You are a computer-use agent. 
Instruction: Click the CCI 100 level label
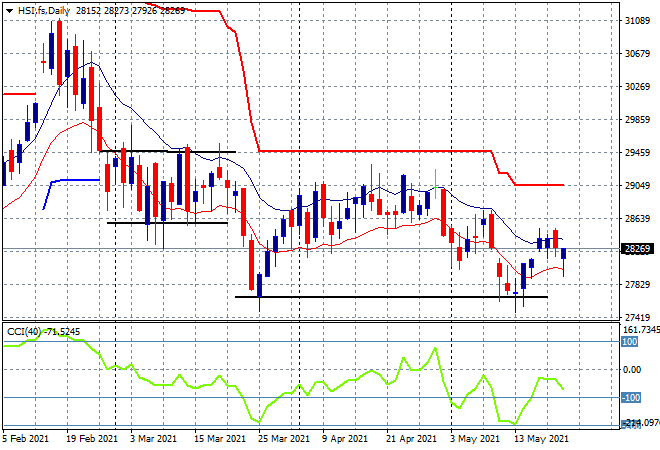[629, 341]
